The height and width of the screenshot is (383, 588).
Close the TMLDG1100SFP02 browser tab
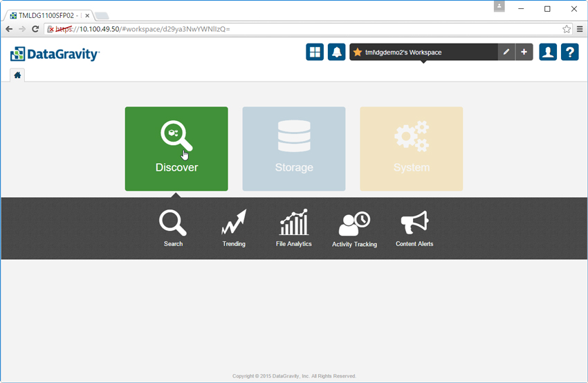point(87,16)
